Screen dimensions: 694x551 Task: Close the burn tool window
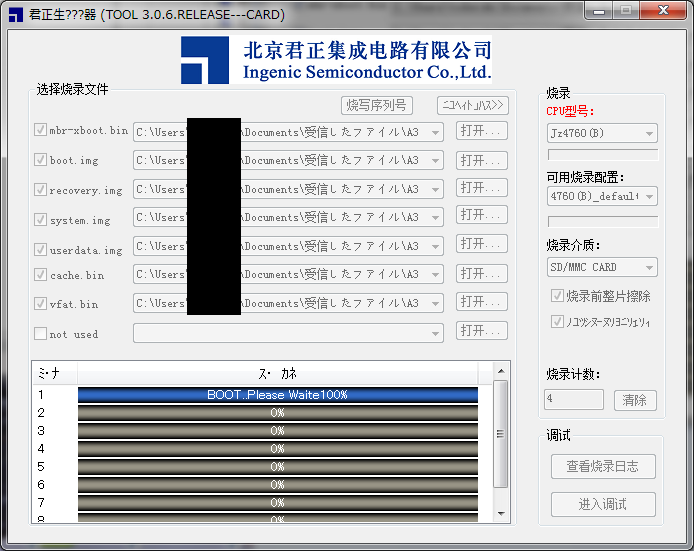click(663, 11)
